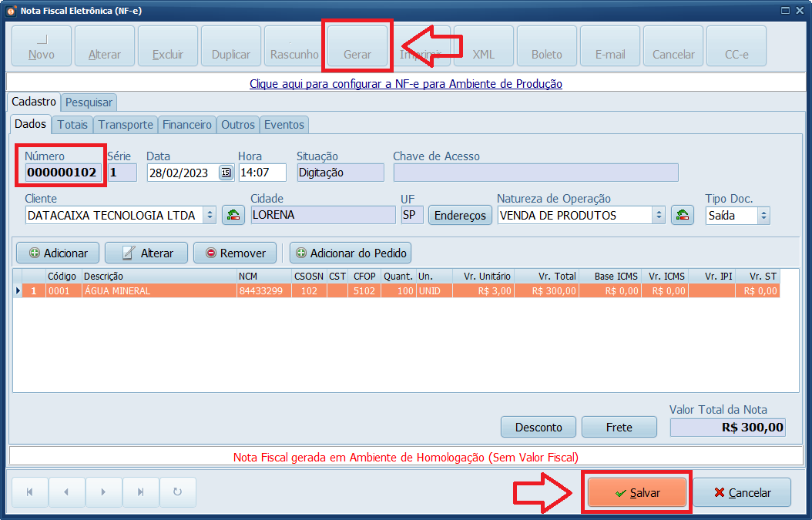The height and width of the screenshot is (520, 812).
Task: Send invoice via E-mail icon
Action: point(609,45)
